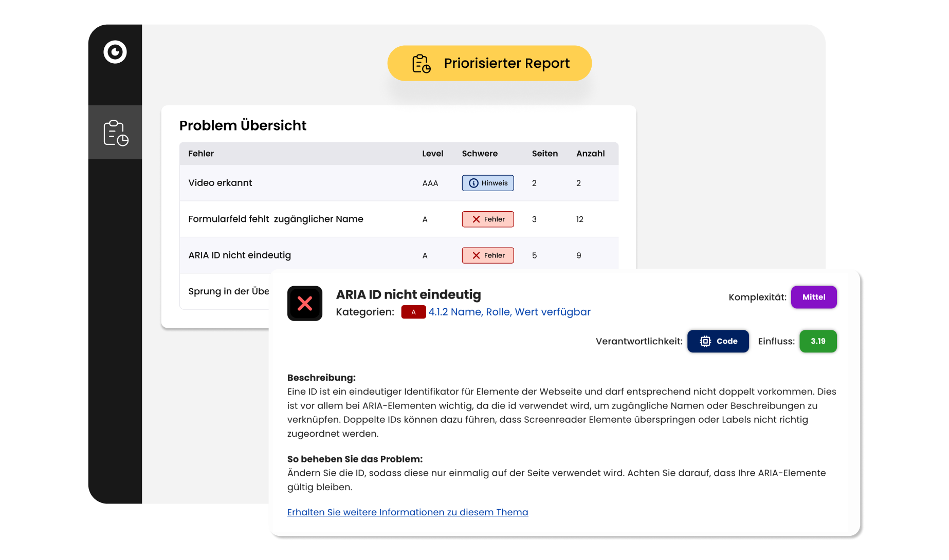Click the ARIA ID nicht eindeutig card title
This screenshot has width=949, height=560.
(409, 294)
